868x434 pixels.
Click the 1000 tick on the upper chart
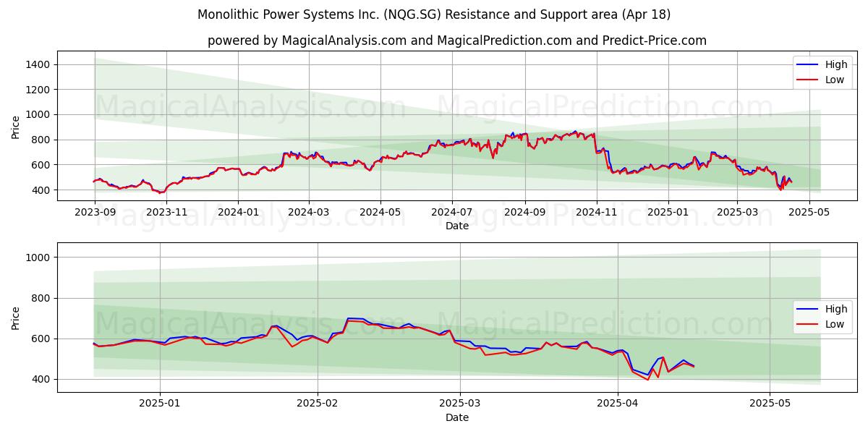[x=37, y=114]
